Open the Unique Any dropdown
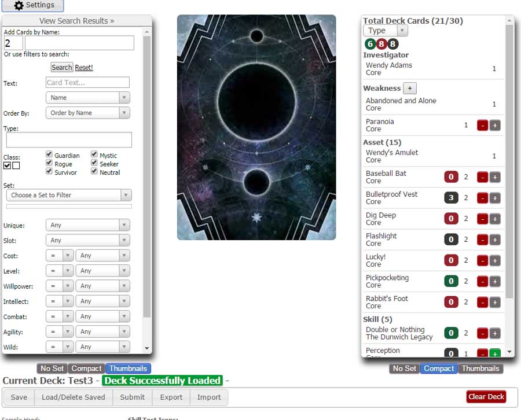 (88, 225)
